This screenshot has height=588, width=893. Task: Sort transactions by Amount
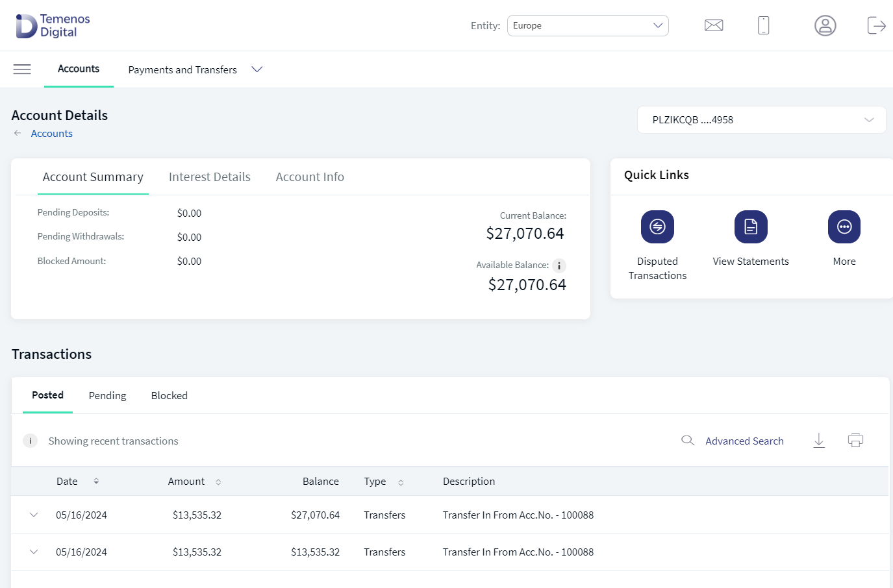tap(218, 482)
